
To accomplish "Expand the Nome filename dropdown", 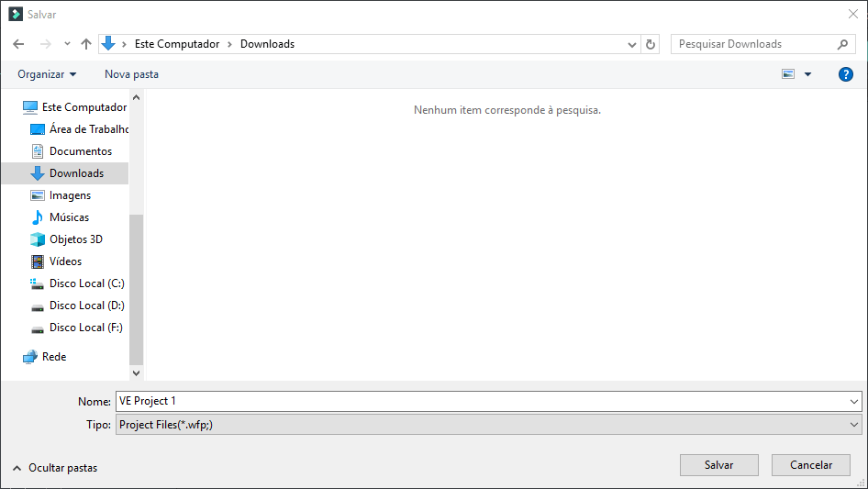I will click(853, 402).
